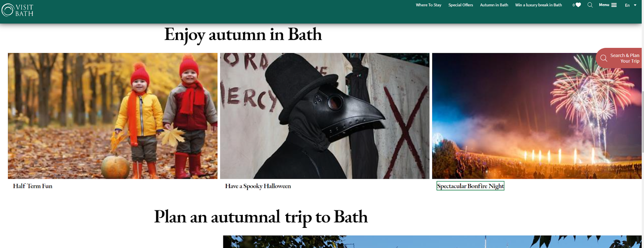
Task: Go to Autumn in Bath page
Action: 494,5
